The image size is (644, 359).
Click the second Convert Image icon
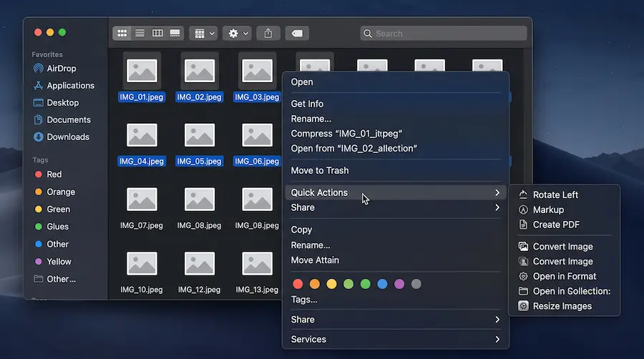(x=523, y=261)
